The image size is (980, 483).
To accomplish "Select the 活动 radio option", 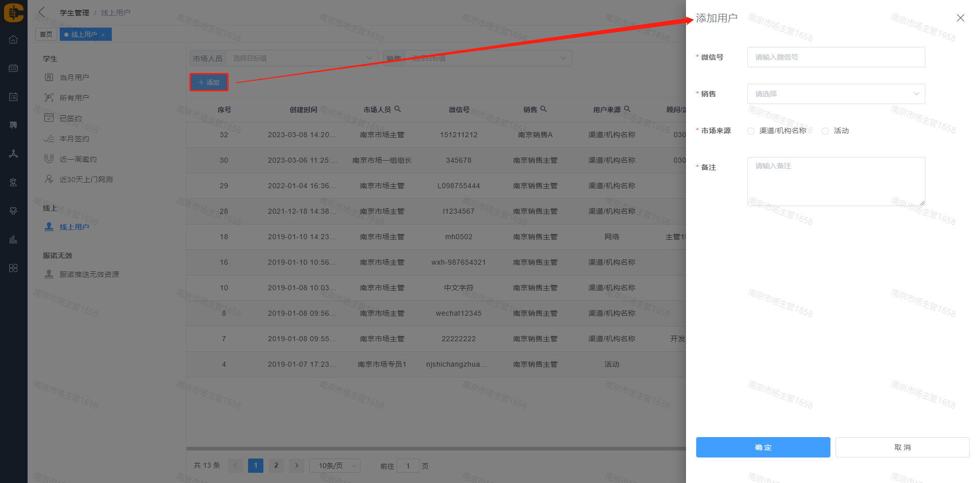I will [825, 131].
